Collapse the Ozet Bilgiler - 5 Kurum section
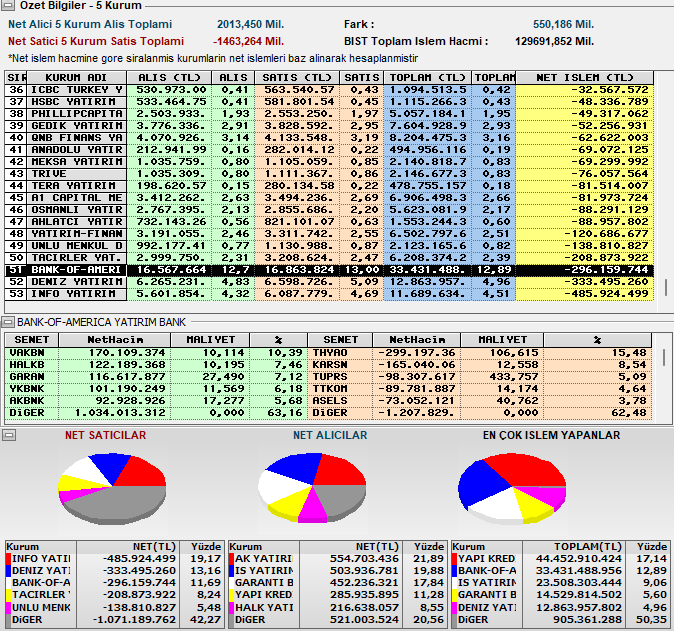Viewport: 674px width, 631px height. point(8,5)
